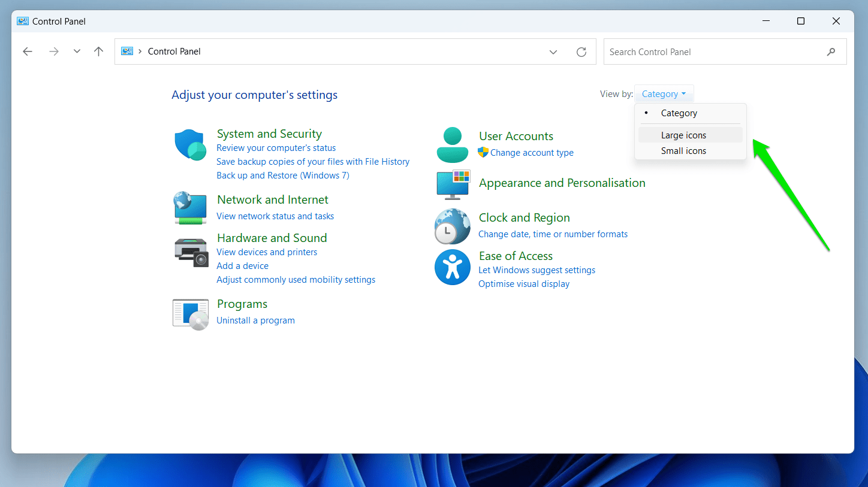Open the Network and Internet globe icon
This screenshot has height=487, width=868.
click(190, 208)
